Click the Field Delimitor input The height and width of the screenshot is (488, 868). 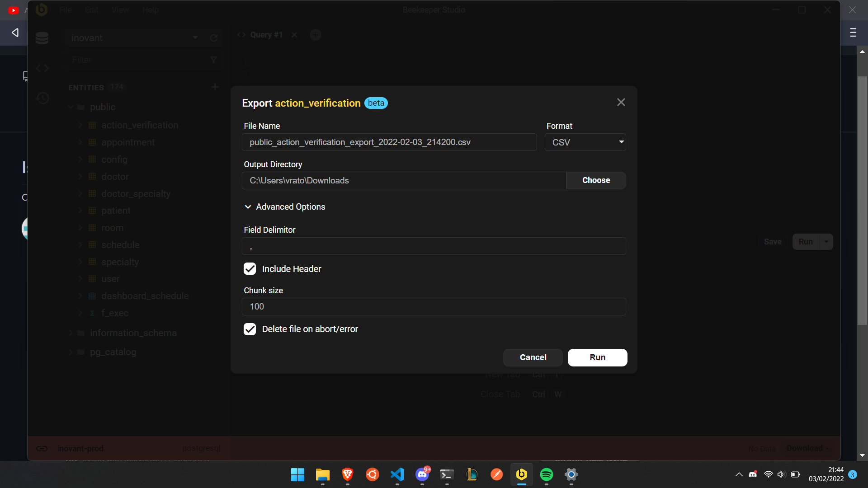(434, 246)
